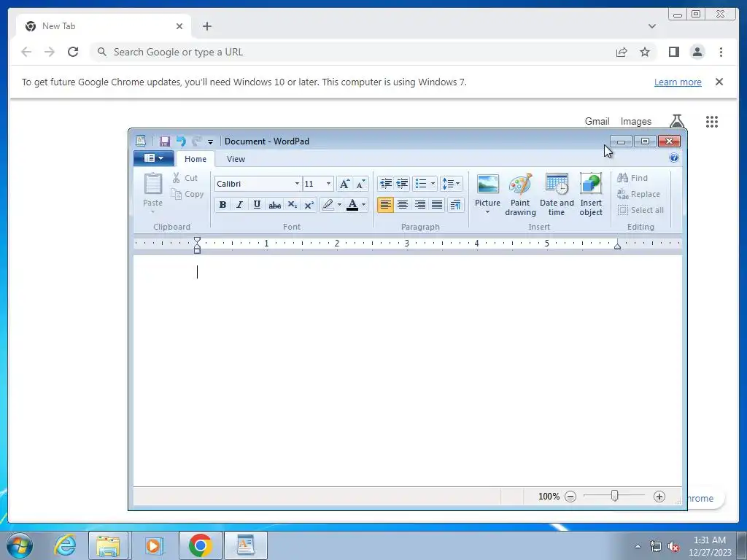
Task: Apply text highlight color
Action: click(328, 205)
